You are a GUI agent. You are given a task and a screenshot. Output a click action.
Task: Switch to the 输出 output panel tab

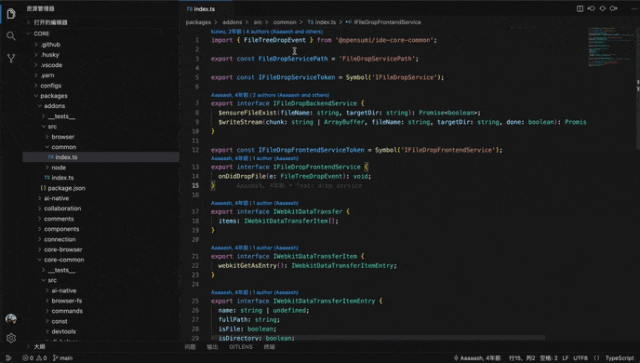[212, 347]
